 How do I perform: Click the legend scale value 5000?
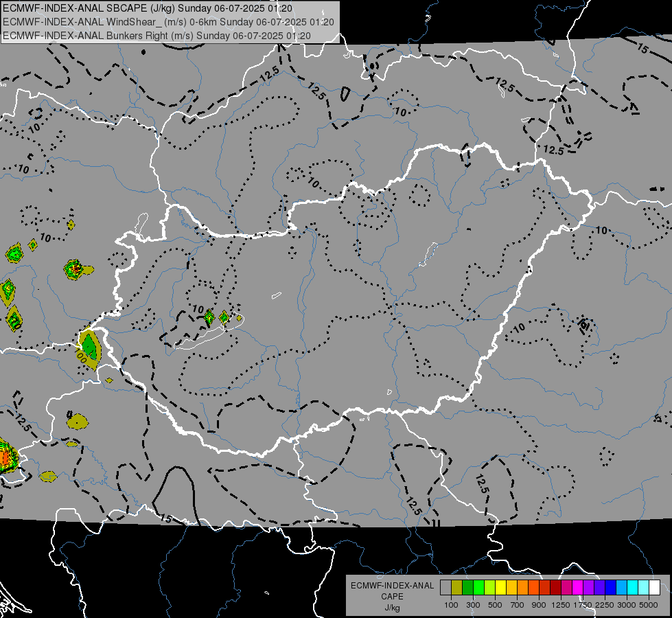point(649,605)
